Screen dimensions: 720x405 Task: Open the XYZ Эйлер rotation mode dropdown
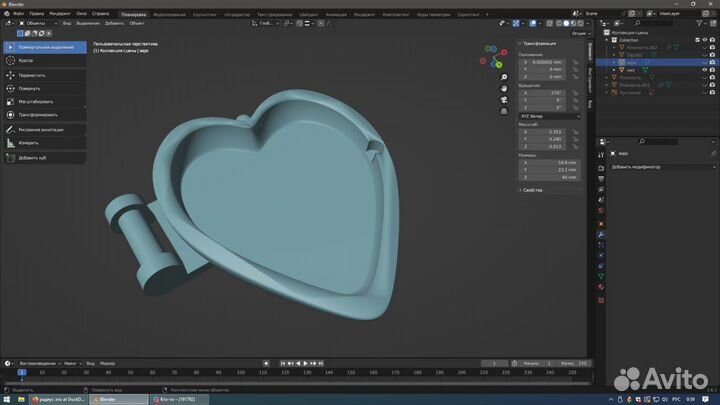(x=550, y=117)
